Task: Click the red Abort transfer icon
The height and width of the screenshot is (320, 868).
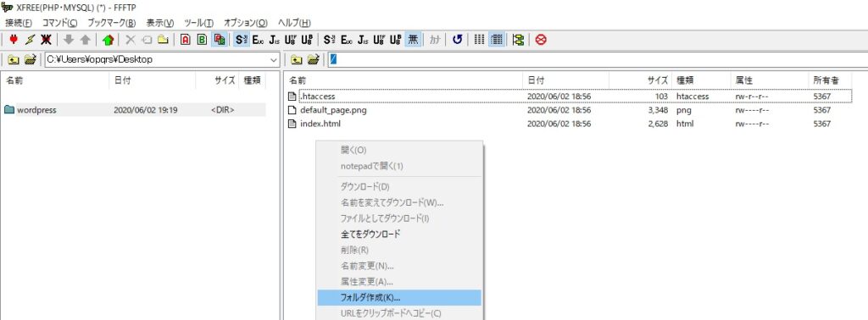Action: click(541, 40)
